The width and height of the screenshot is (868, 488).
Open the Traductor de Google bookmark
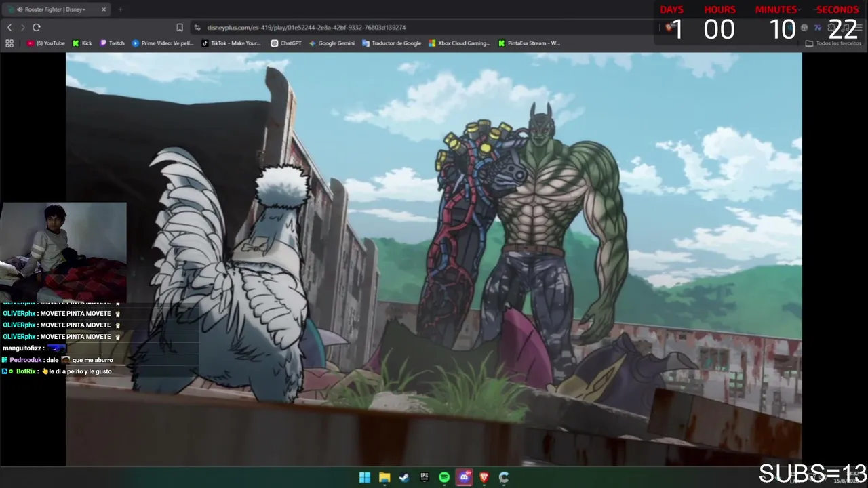[x=392, y=43]
